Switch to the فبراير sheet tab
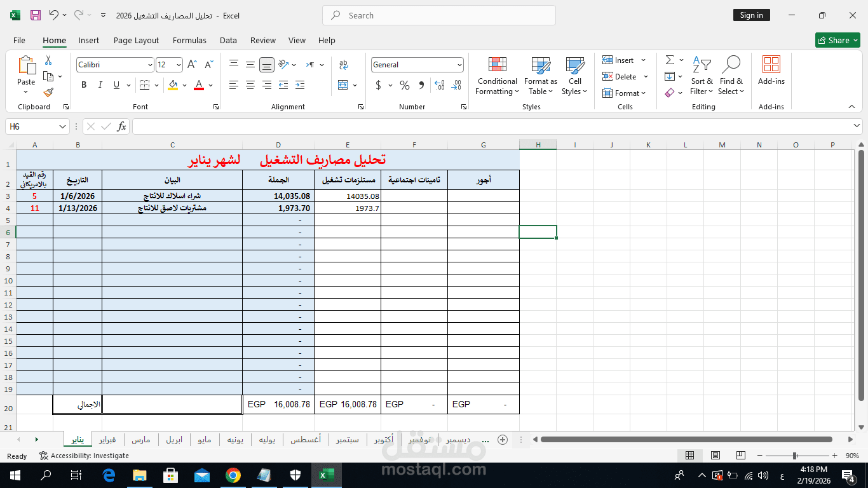 coord(107,440)
